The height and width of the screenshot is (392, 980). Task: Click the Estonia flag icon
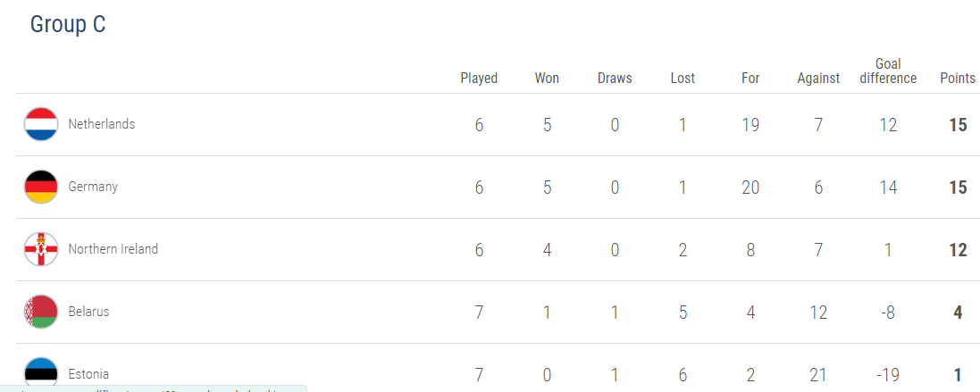[41, 373]
